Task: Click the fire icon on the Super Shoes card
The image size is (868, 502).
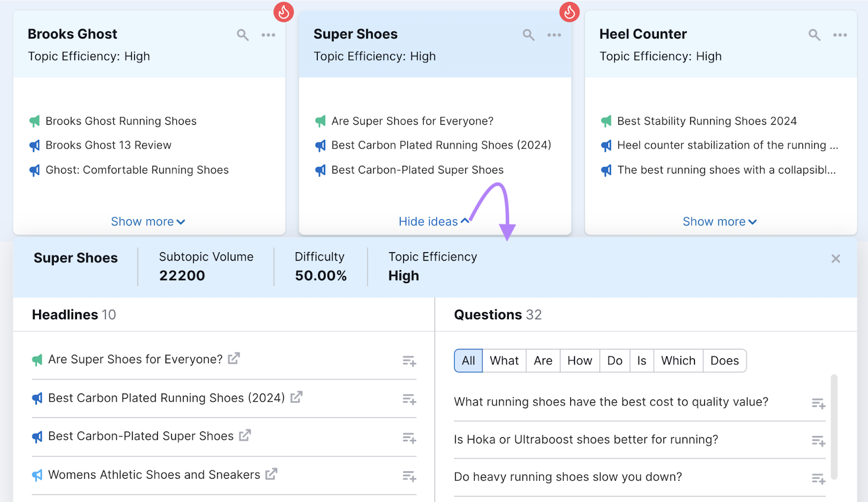Action: click(569, 11)
